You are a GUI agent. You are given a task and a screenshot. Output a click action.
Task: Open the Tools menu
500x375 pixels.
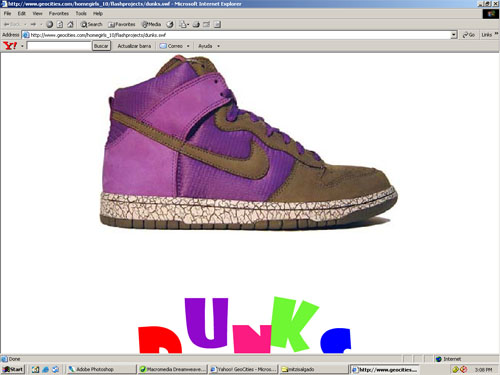tap(81, 14)
